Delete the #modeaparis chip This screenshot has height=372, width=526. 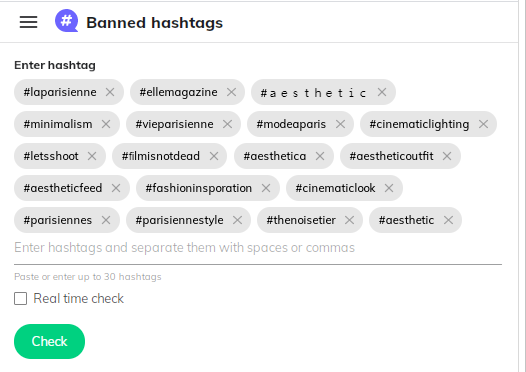340,124
